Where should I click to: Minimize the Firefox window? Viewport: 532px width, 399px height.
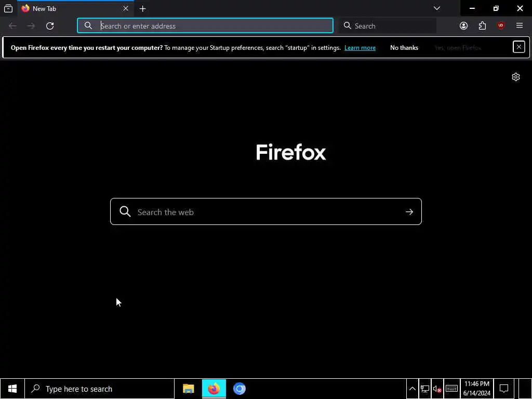coord(472,8)
